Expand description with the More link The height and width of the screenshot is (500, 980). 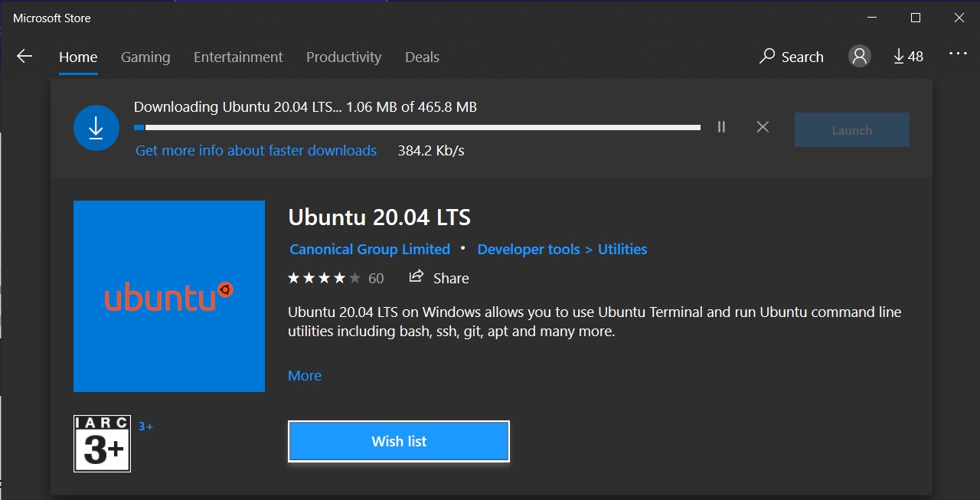tap(305, 376)
